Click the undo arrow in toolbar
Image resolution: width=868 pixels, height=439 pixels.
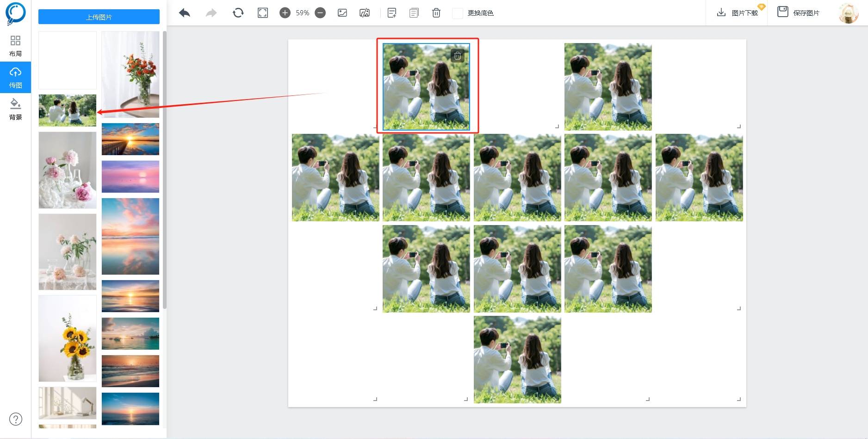tap(185, 13)
